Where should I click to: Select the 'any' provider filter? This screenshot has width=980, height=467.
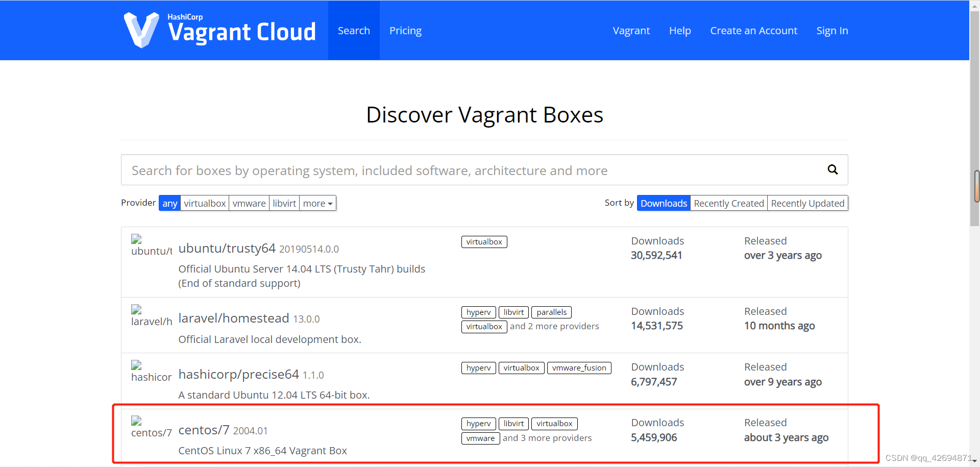[169, 203]
